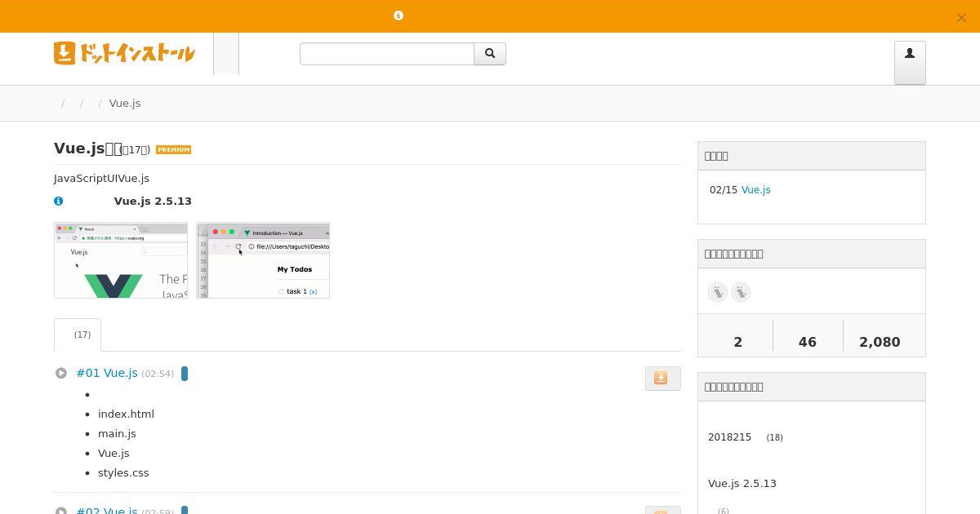Open the My Todos preview thumbnail
980x514 pixels.
263,260
